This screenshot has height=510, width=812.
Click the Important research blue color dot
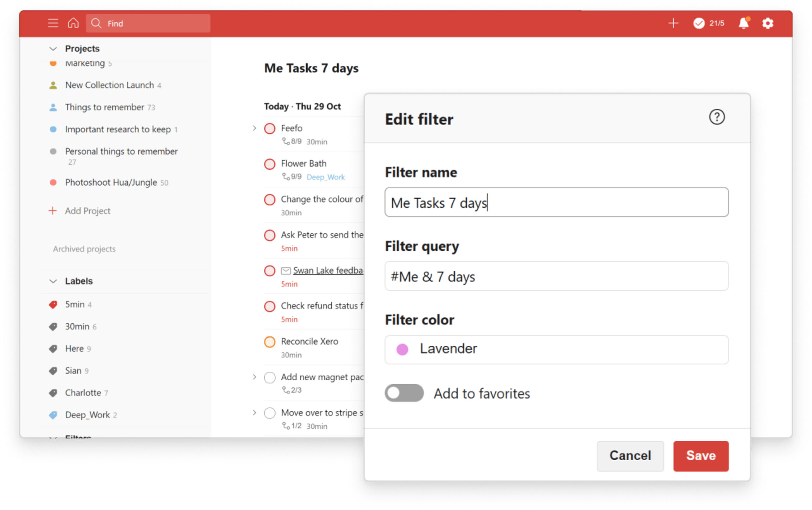pyautogui.click(x=53, y=129)
